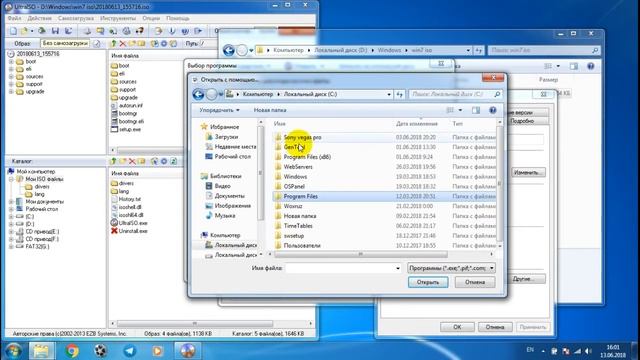Click the Отмена button in the Open With dialog

coord(475,282)
